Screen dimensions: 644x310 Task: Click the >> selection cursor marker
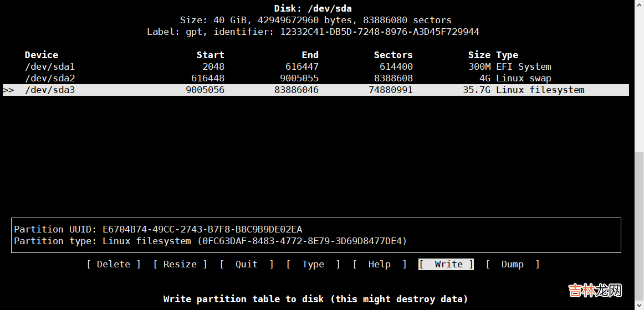(x=8, y=90)
